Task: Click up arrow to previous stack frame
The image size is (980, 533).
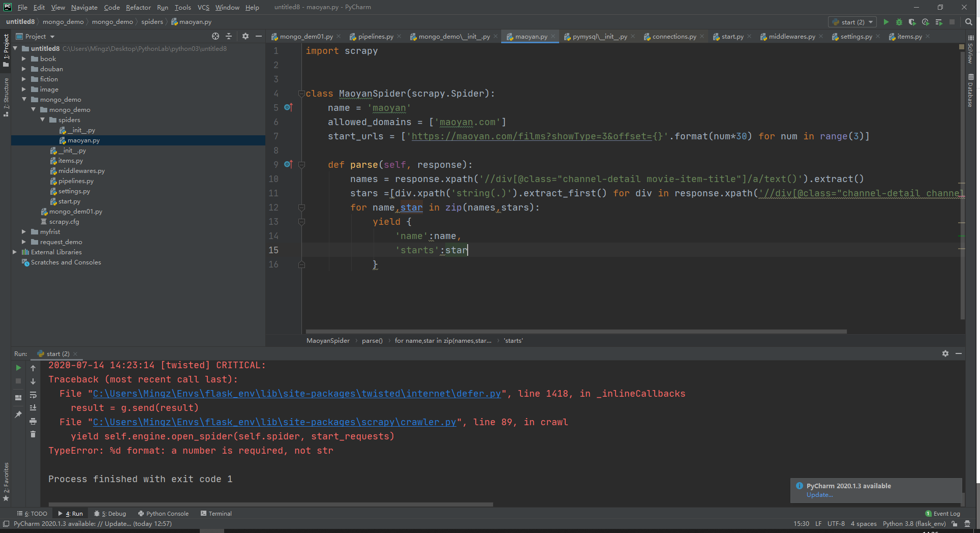Action: click(x=33, y=368)
